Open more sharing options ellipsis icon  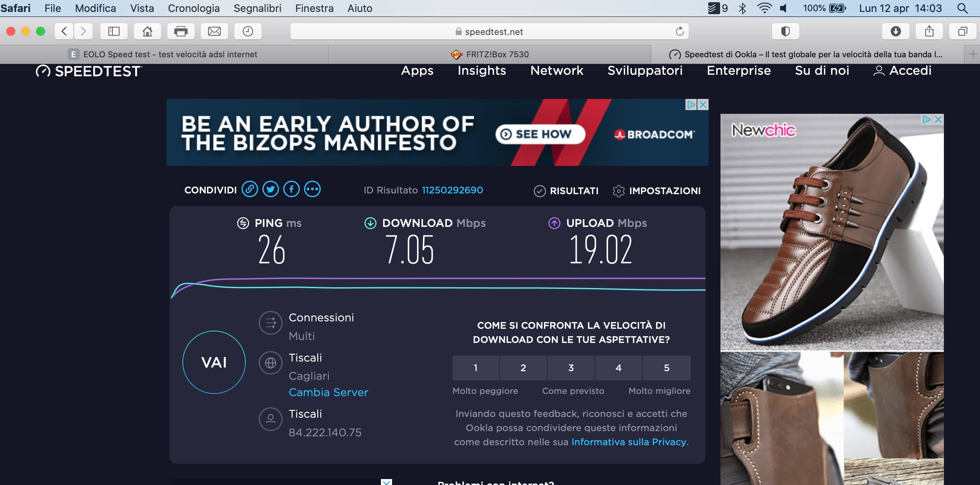point(312,189)
